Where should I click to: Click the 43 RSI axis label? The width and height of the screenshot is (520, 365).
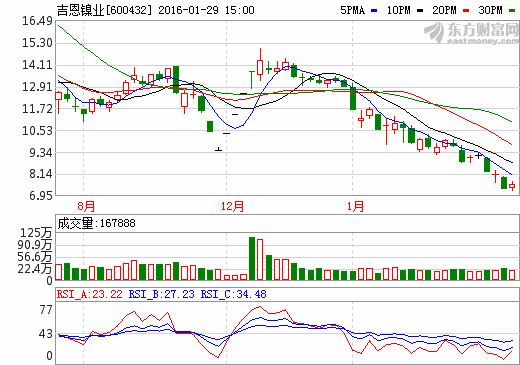pos(46,334)
